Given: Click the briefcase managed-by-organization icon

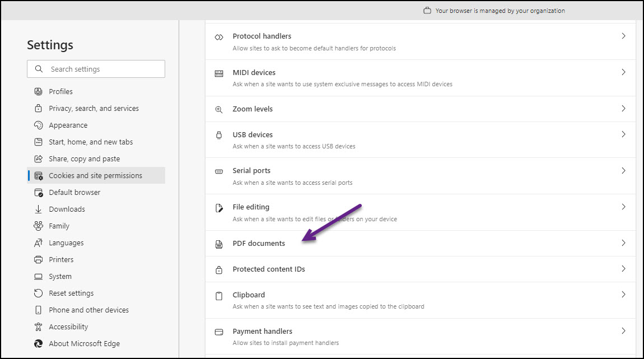Looking at the screenshot, I should click(427, 10).
